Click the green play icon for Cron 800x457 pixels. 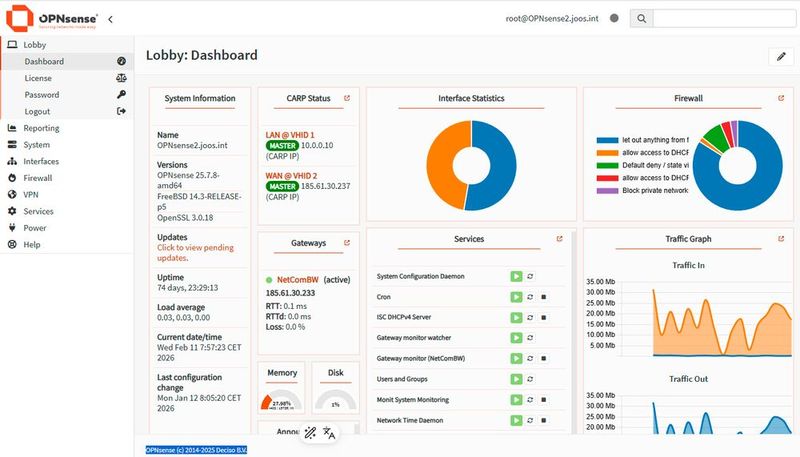[x=516, y=297]
